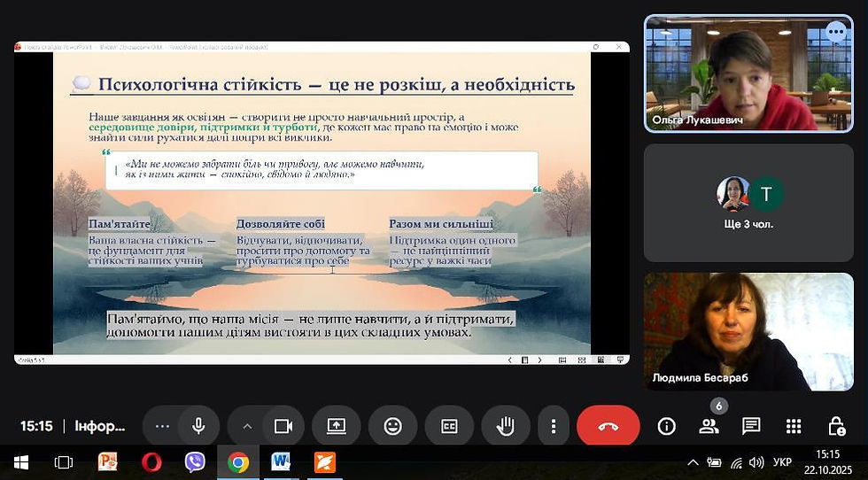Open volume control in system tray
The width and height of the screenshot is (868, 480).
(x=756, y=462)
